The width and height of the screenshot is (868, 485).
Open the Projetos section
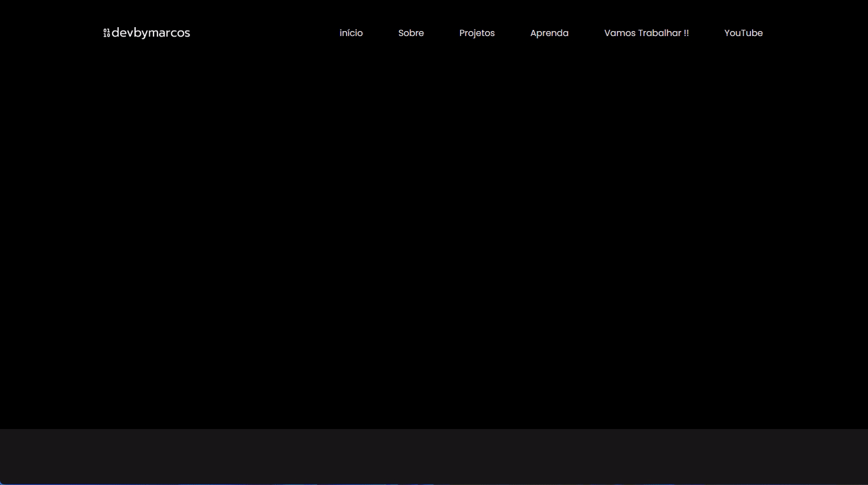click(x=477, y=33)
